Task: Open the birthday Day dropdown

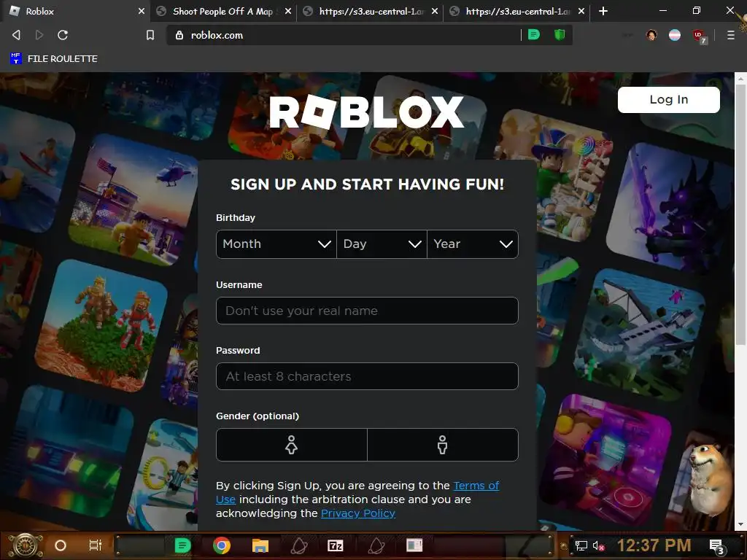Action: 382,244
